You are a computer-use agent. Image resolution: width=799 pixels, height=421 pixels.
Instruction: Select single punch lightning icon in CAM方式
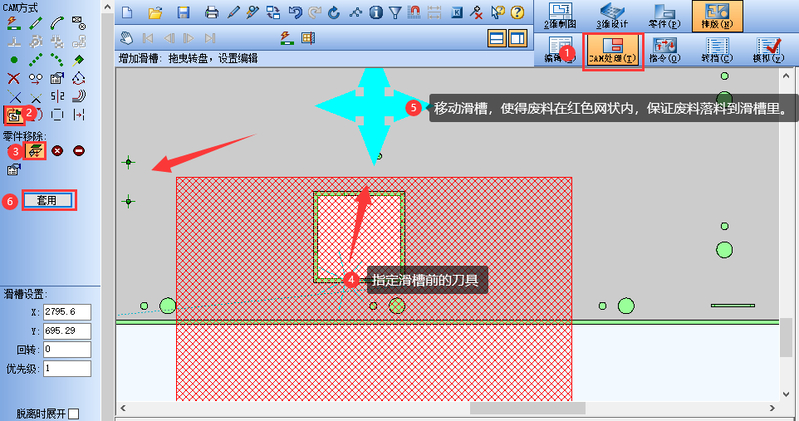point(14,23)
